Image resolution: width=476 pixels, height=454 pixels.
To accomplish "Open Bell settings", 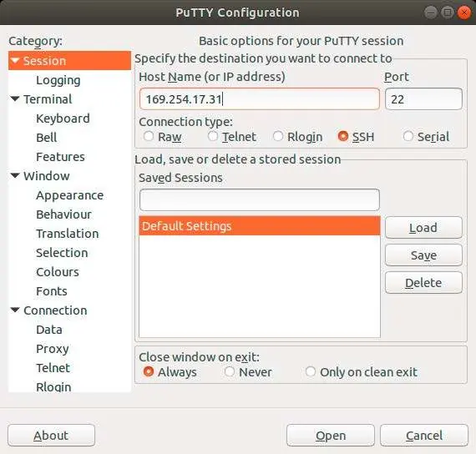I will pyautogui.click(x=47, y=138).
